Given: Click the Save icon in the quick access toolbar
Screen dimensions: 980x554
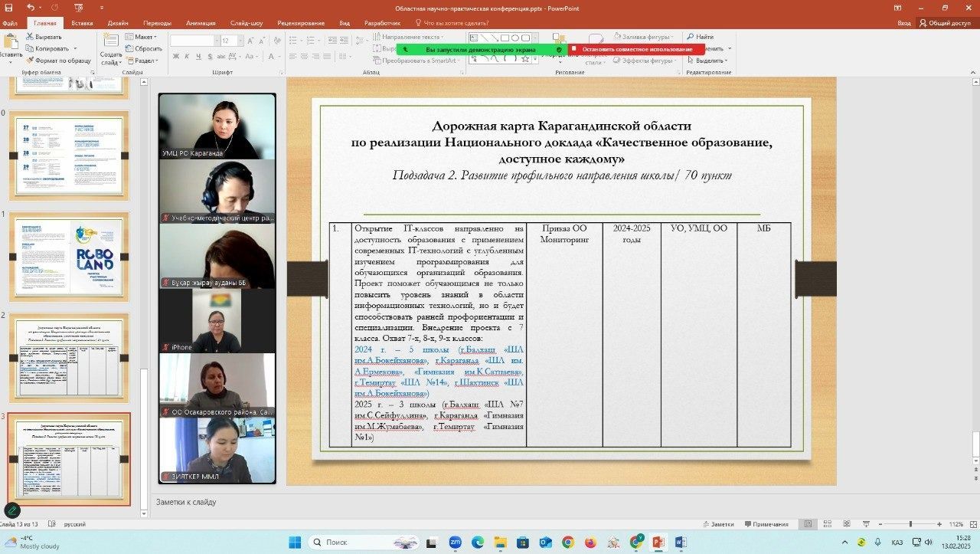Looking at the screenshot, I should [10, 8].
